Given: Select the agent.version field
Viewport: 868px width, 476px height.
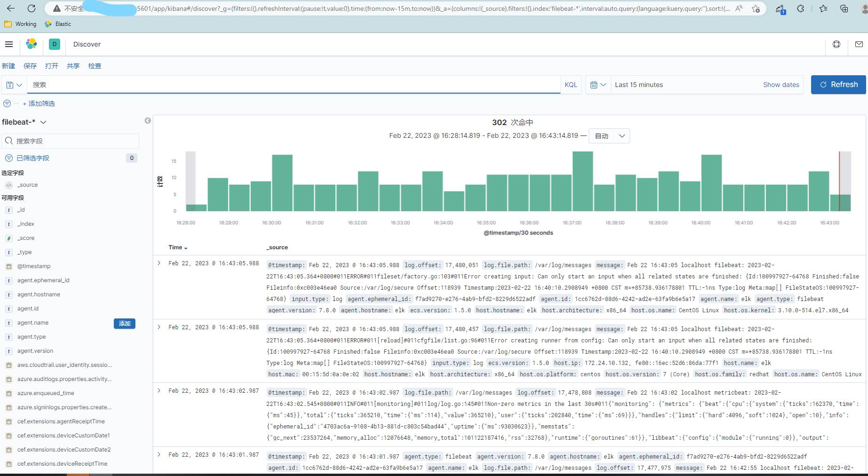Looking at the screenshot, I should 35,351.
